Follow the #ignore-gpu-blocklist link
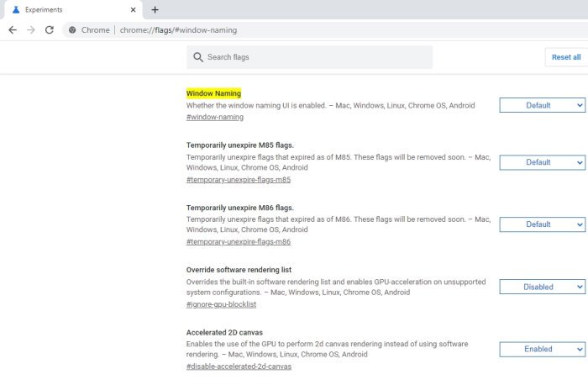588x385 pixels. click(221, 304)
